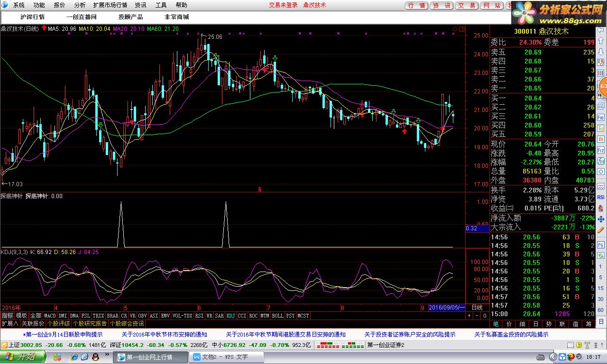Click the red-green market breadth indicator

(340, 345)
